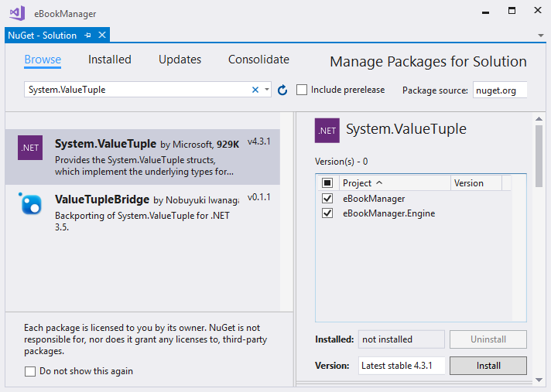
Task: Click the details pane scroll down arrow
Action: point(539,380)
